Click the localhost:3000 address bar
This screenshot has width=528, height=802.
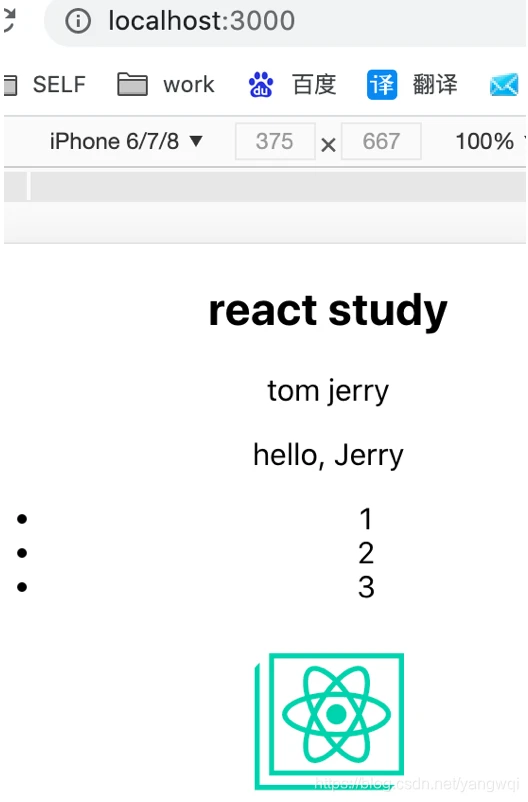(x=287, y=21)
